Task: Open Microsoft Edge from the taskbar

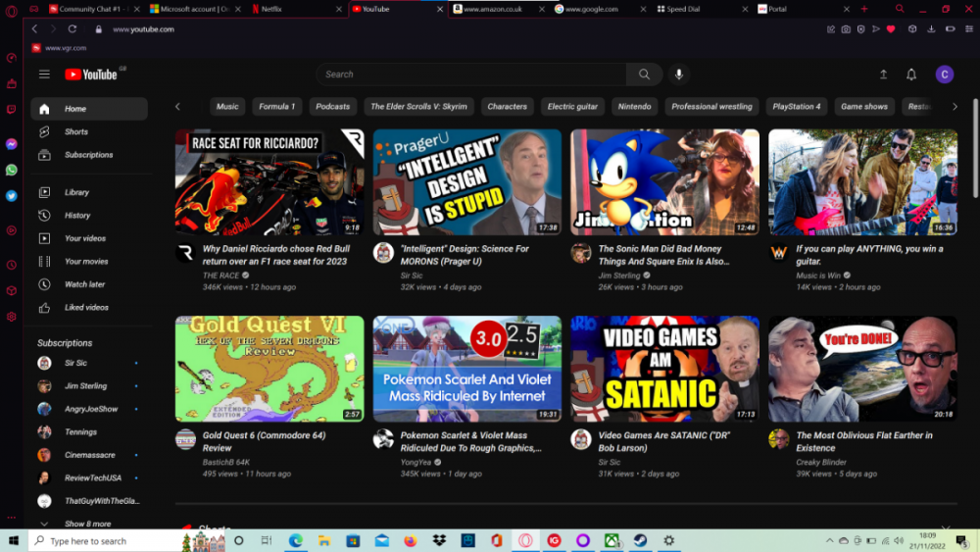Action: (295, 541)
